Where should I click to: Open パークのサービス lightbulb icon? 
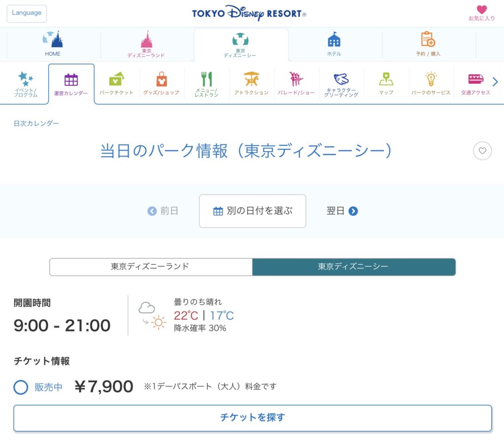(x=431, y=84)
